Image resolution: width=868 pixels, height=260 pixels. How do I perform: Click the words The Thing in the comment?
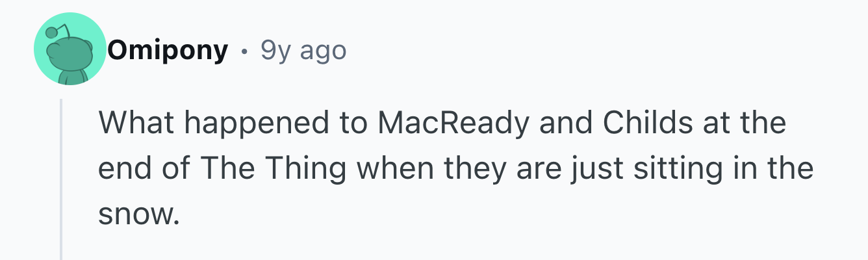[x=273, y=168]
